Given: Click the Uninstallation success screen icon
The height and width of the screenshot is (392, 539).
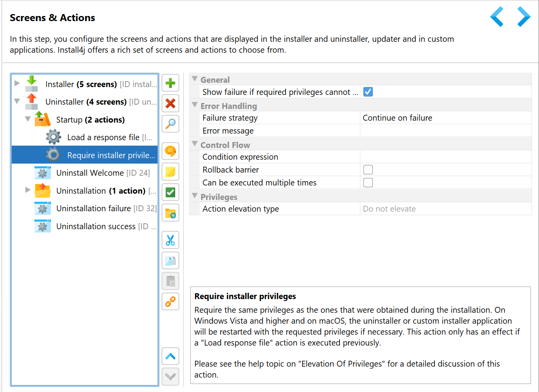Looking at the screenshot, I should point(43,226).
